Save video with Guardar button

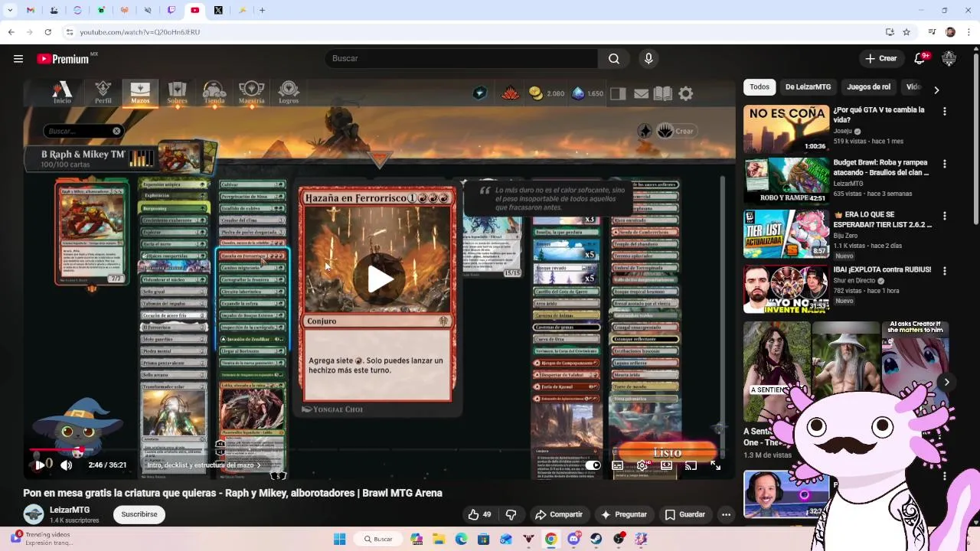coord(685,514)
